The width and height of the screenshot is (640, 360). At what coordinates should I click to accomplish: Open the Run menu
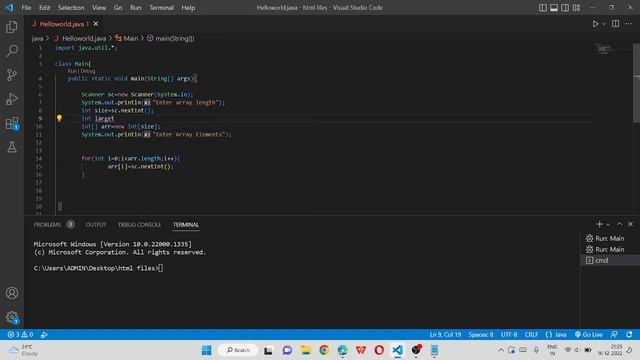tap(136, 8)
